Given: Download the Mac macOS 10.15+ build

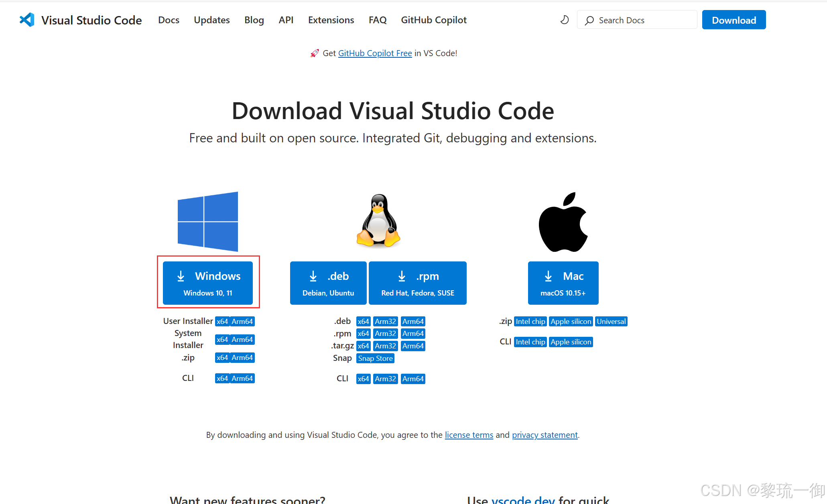Looking at the screenshot, I should 563,283.
